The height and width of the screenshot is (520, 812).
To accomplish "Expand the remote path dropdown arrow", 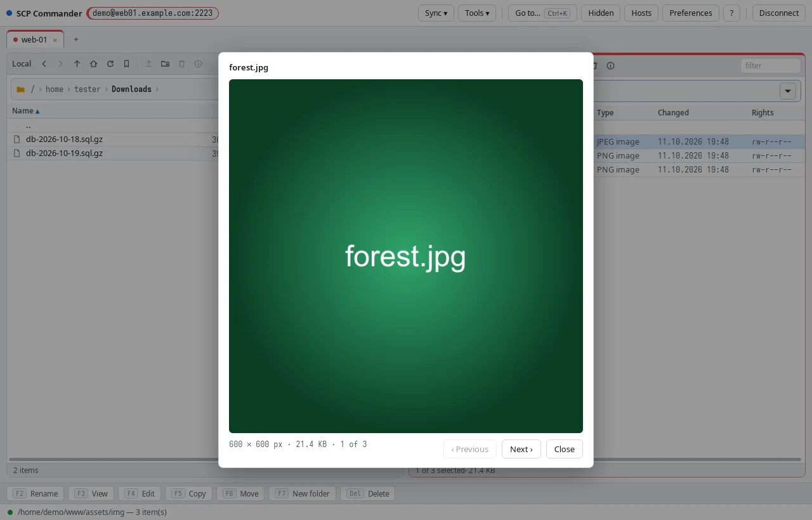I will [x=788, y=91].
